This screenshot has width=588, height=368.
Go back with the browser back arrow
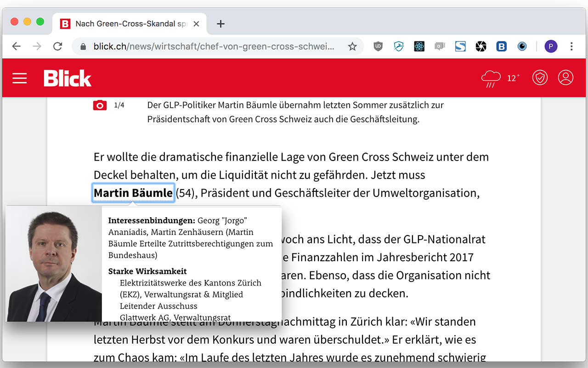(x=17, y=46)
